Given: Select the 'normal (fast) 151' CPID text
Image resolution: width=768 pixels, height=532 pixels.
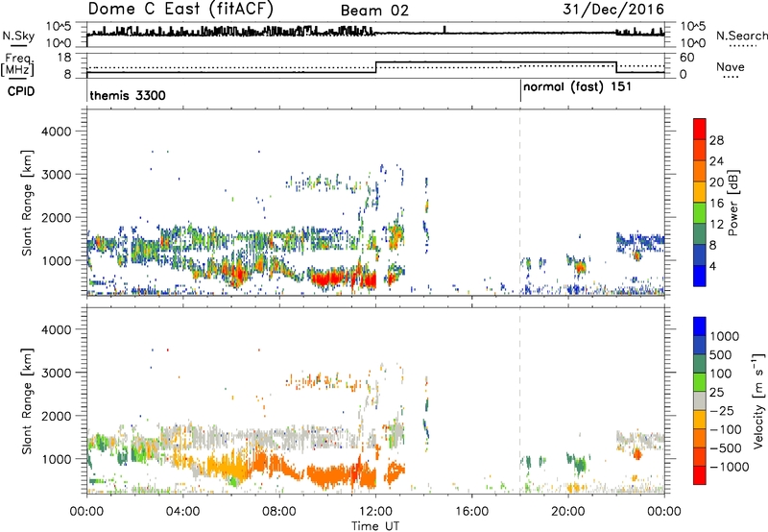Looking at the screenshot, I should coord(578,87).
